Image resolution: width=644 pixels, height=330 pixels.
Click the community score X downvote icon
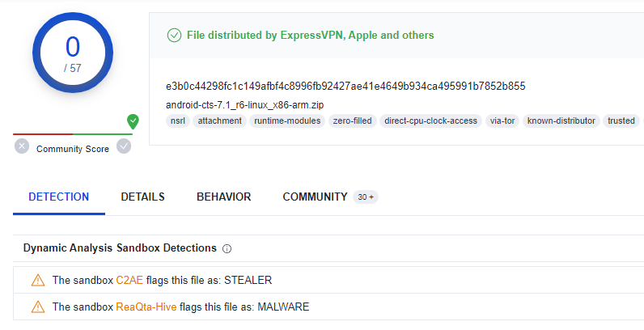[22, 146]
